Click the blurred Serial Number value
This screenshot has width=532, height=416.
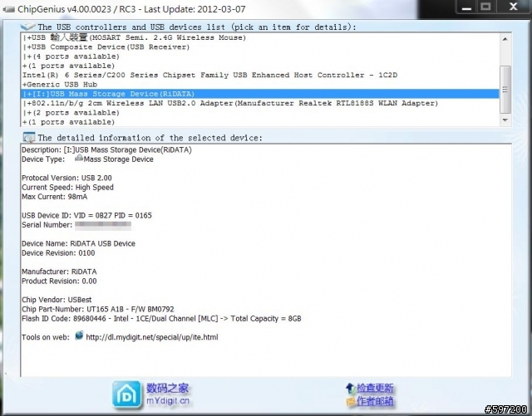[103, 225]
